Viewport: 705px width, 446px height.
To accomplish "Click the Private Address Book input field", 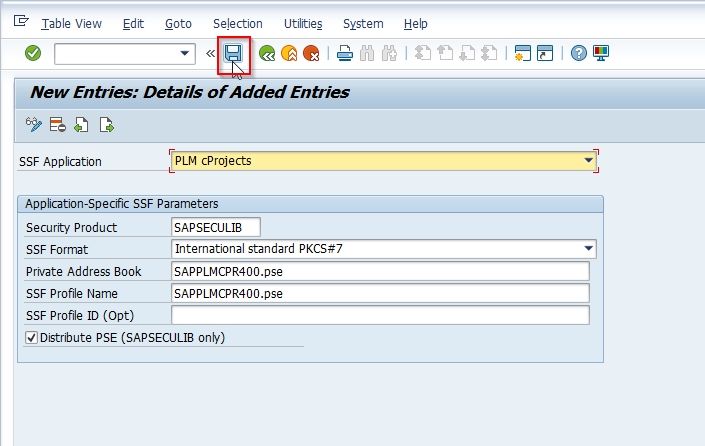I will pyautogui.click(x=380, y=271).
